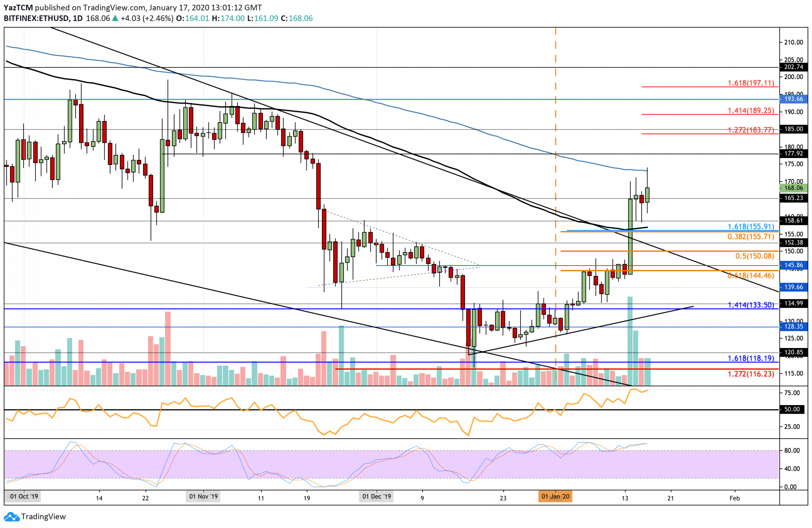Click the tallest volume bar near Jan 13
The image size is (812, 528).
pos(630,341)
